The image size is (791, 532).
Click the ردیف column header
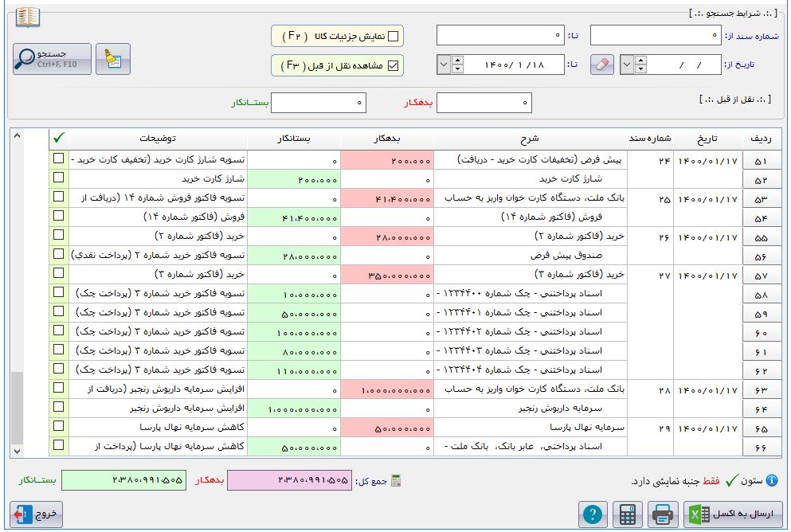(x=762, y=139)
